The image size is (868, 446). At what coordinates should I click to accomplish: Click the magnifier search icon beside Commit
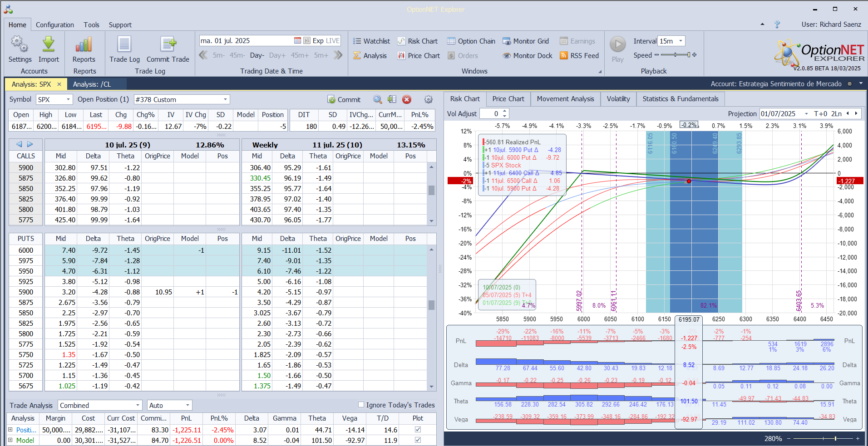[377, 99]
